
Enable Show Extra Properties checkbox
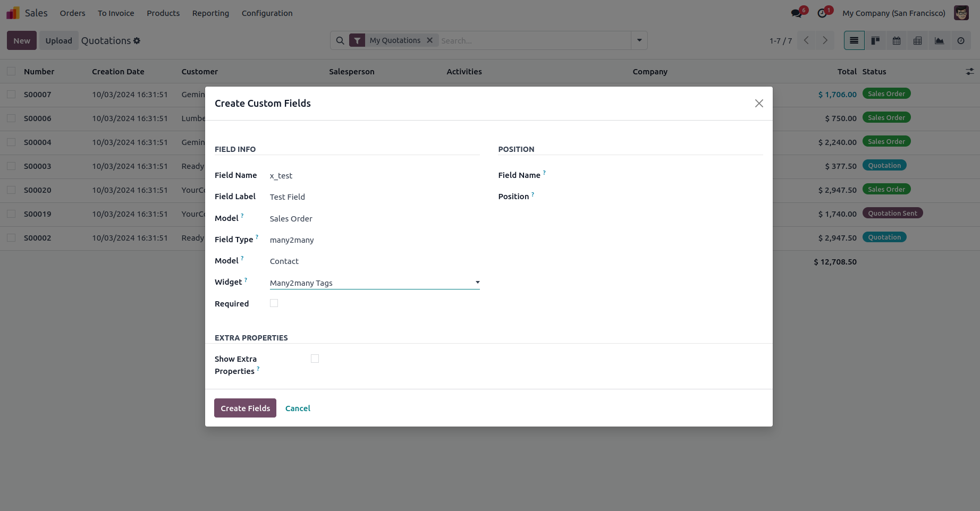point(315,359)
